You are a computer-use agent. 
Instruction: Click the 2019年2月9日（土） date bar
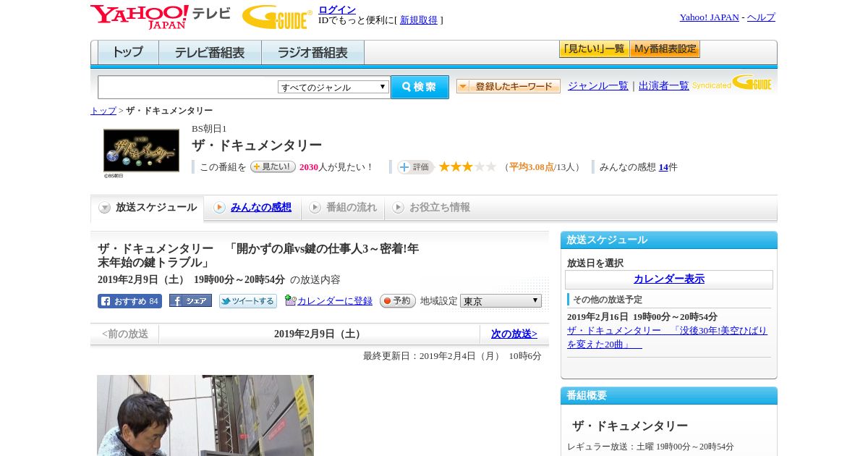[x=319, y=334]
